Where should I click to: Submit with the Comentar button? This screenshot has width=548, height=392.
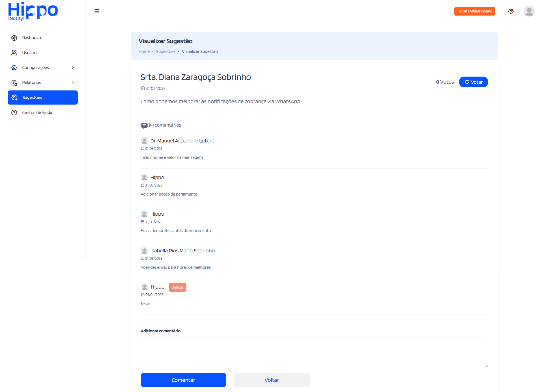(183, 380)
